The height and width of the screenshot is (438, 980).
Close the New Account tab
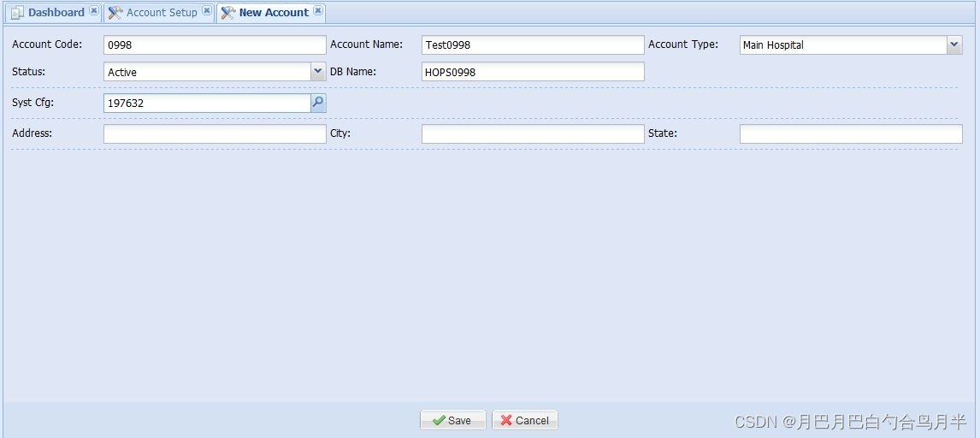pos(318,10)
